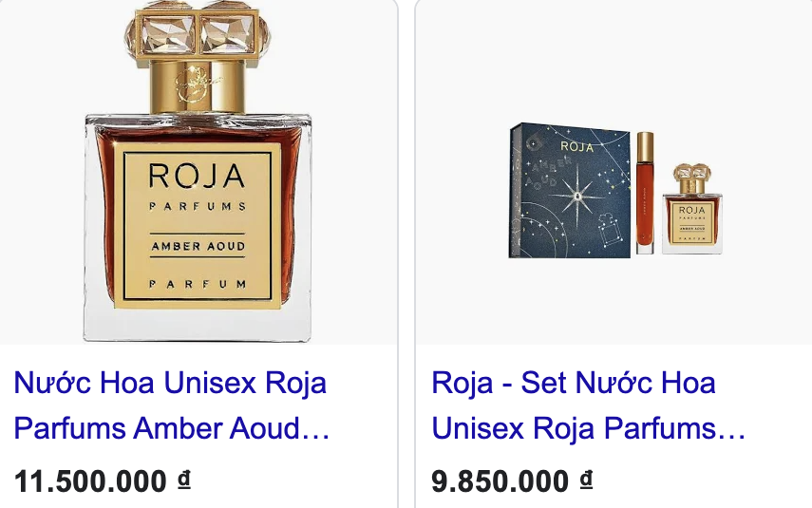Click 'Parfums Amber Aoud…' in the left title
Screen dimensions: 812x508
(171, 429)
